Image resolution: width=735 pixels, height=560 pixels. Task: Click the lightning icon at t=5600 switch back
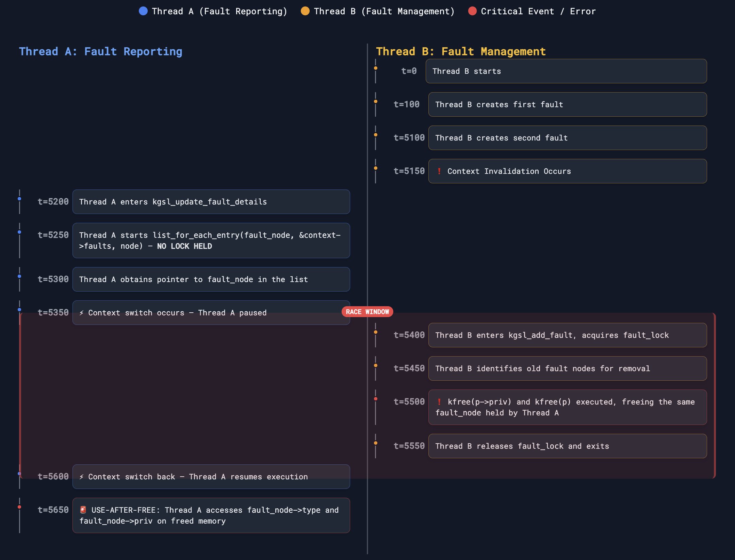(x=82, y=477)
